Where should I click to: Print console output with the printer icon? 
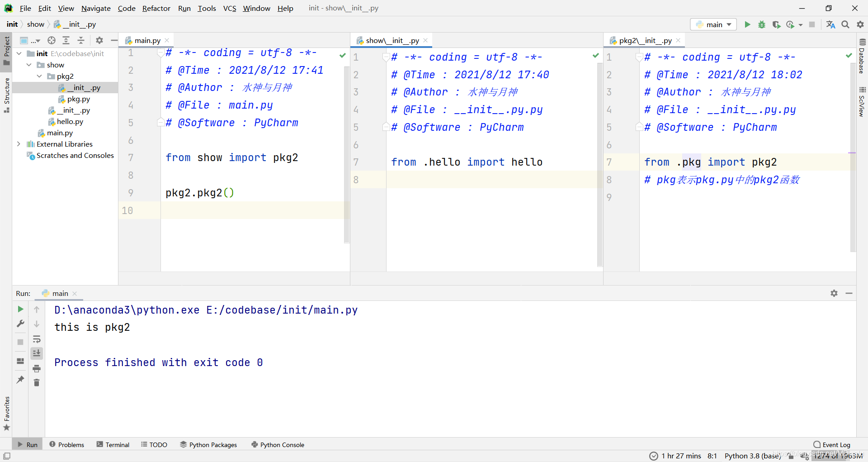[37, 368]
